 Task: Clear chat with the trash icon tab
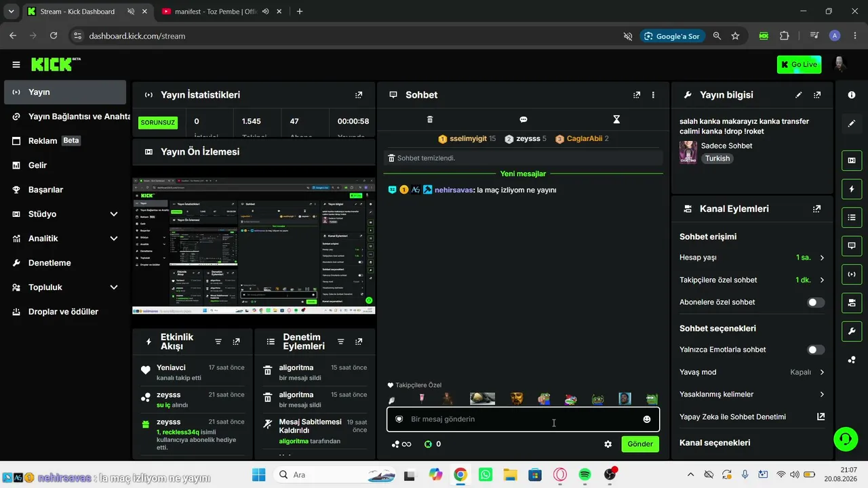click(x=430, y=119)
